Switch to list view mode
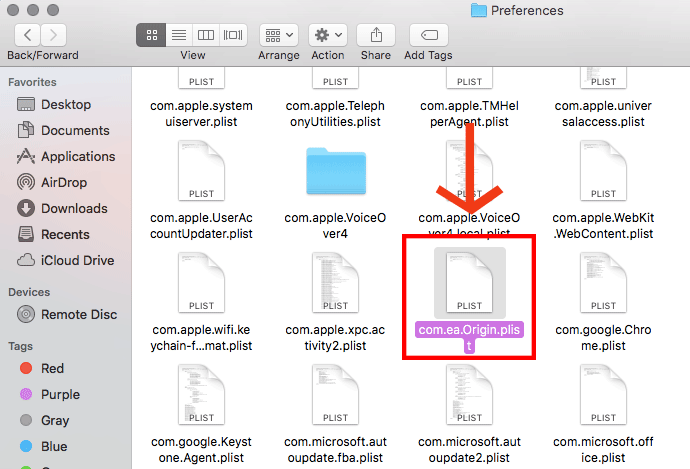The width and height of the screenshot is (690, 469). click(179, 35)
